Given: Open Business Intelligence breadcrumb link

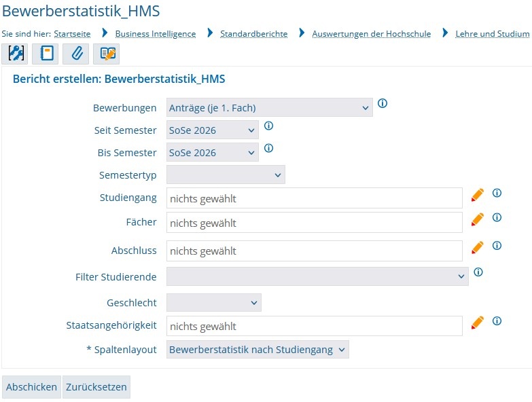Looking at the screenshot, I should 155,34.
